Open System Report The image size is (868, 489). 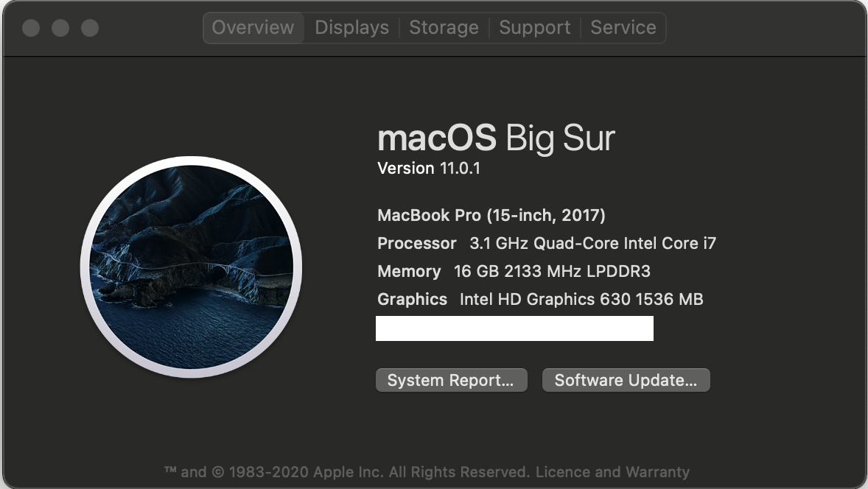pos(451,380)
